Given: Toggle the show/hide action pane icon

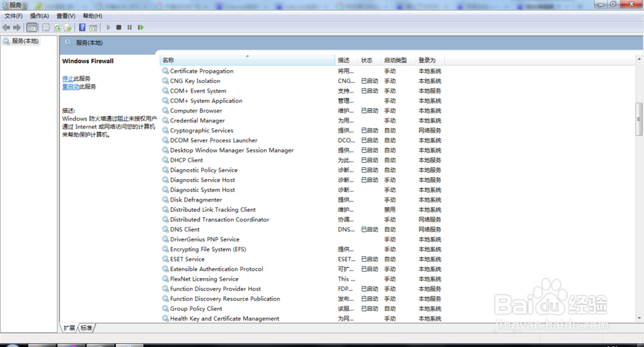Looking at the screenshot, I should [93, 28].
